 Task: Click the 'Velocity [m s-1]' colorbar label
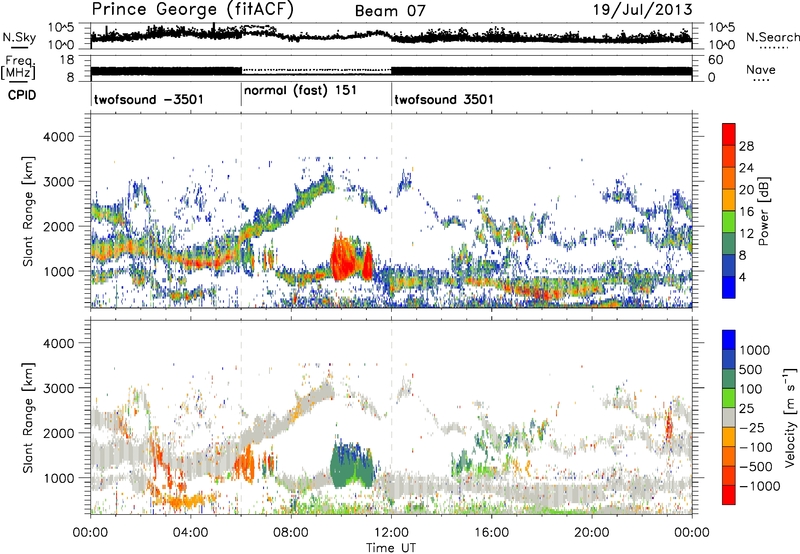[790, 417]
